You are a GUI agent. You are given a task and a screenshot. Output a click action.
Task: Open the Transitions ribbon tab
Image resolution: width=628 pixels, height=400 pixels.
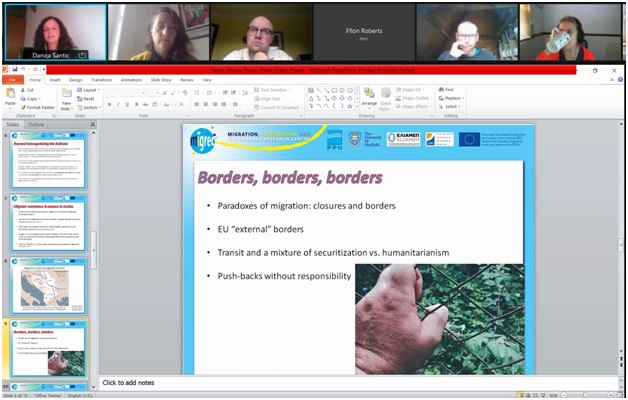tap(103, 79)
